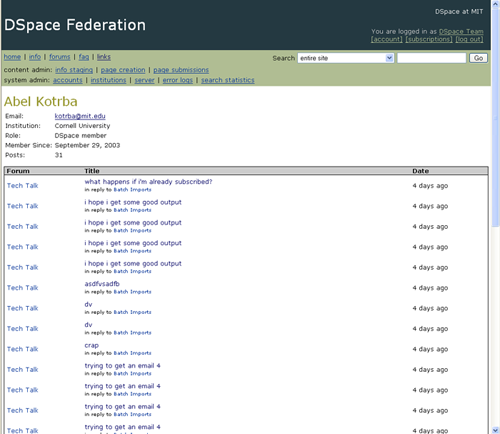500x434 pixels.
Task: Open accounts under system admin
Action: (68, 80)
